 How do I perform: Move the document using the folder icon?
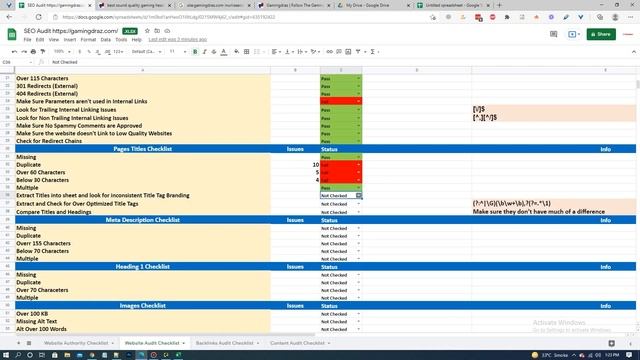coord(157,31)
